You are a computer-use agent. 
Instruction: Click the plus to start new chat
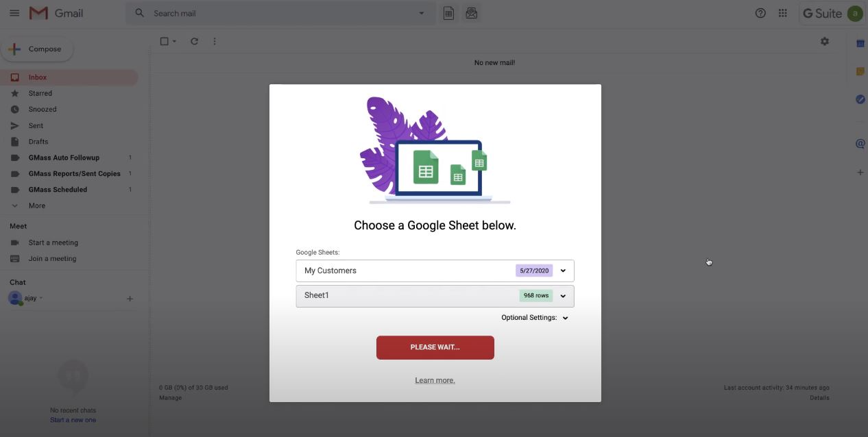tap(130, 299)
